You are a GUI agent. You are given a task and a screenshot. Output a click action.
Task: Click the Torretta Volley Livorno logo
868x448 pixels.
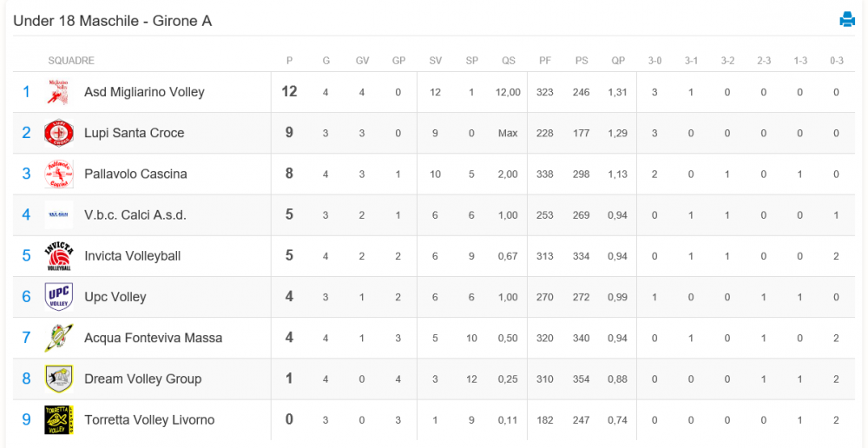coord(58,419)
